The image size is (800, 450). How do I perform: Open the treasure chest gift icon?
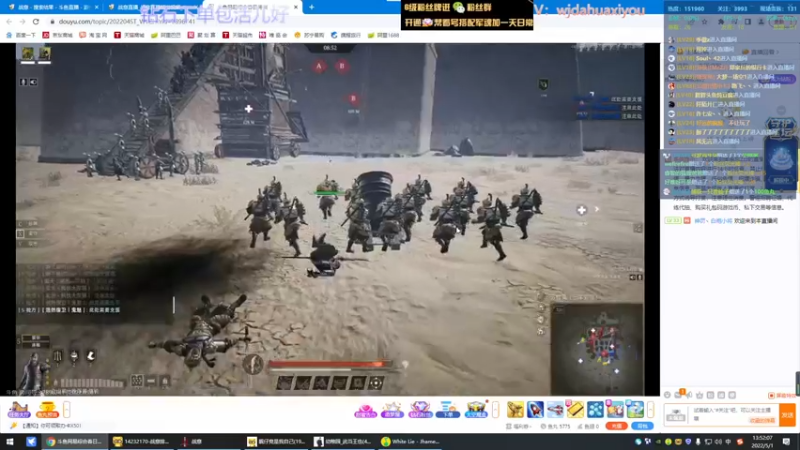tap(476, 409)
